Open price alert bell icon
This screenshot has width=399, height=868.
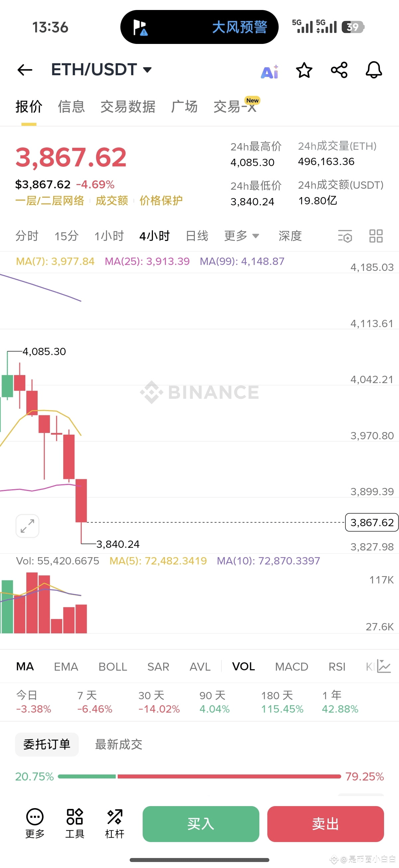pos(374,70)
